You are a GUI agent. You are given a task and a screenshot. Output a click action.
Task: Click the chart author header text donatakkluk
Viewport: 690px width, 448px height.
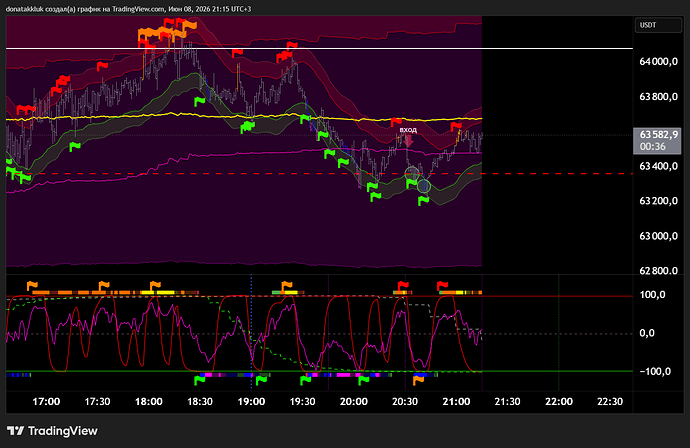[x=24, y=9]
